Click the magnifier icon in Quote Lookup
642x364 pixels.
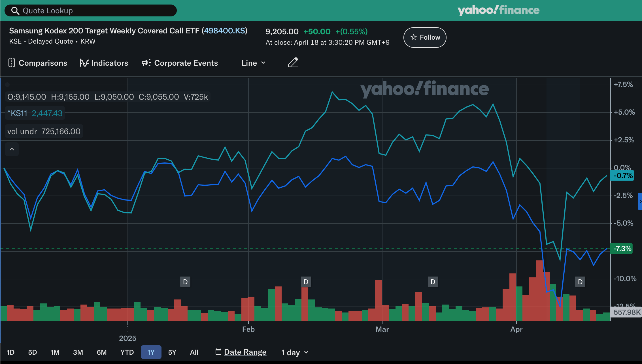pyautogui.click(x=15, y=11)
